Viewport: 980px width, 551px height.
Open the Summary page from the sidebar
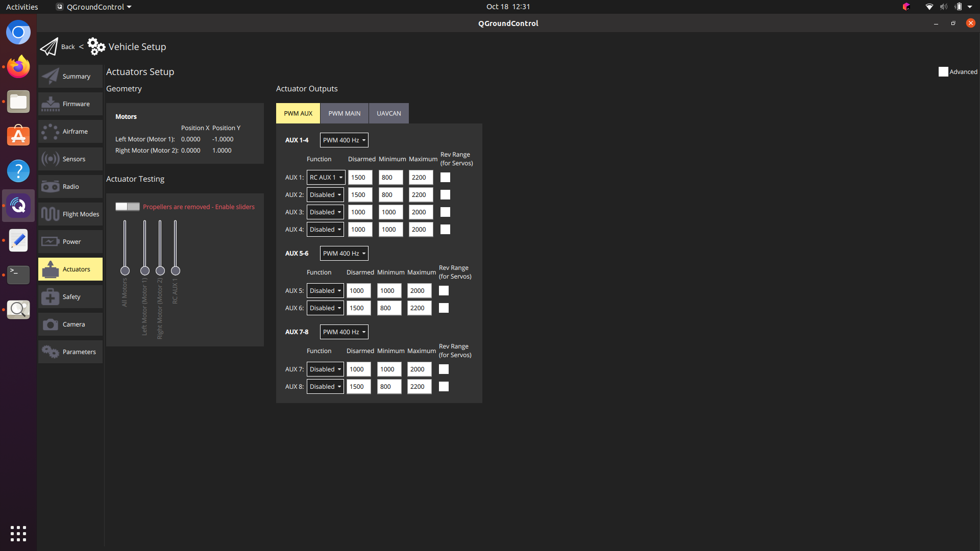pos(70,77)
